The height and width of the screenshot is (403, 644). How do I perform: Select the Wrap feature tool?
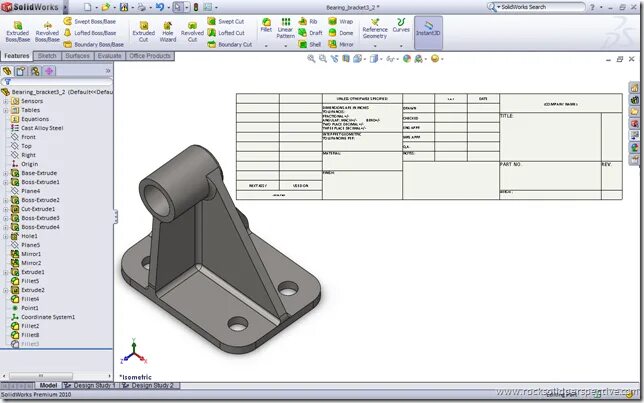coord(341,21)
